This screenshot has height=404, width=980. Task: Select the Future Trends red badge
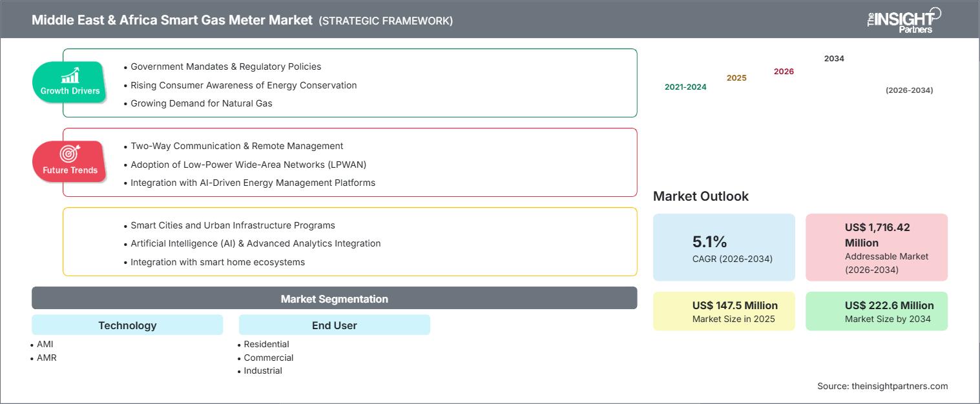(x=70, y=161)
